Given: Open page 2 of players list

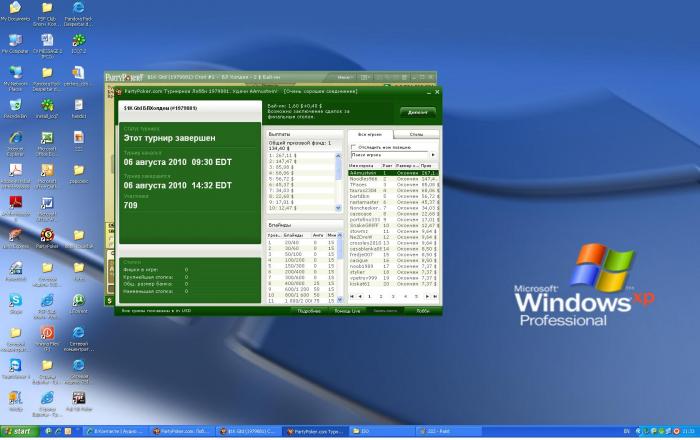Looking at the screenshot, I should (x=381, y=296).
